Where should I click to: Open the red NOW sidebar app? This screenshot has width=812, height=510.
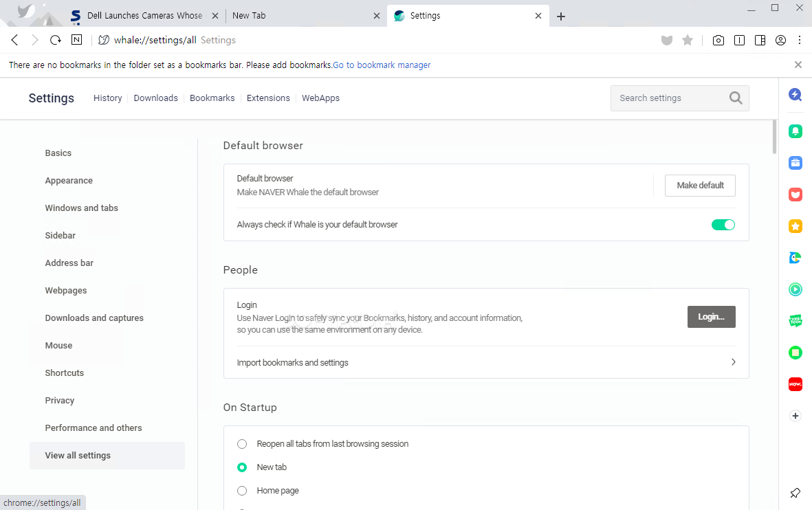click(795, 384)
